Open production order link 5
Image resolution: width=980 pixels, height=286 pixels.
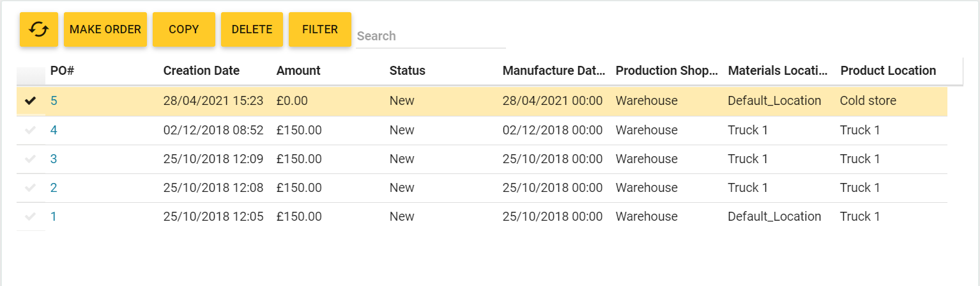(54, 100)
